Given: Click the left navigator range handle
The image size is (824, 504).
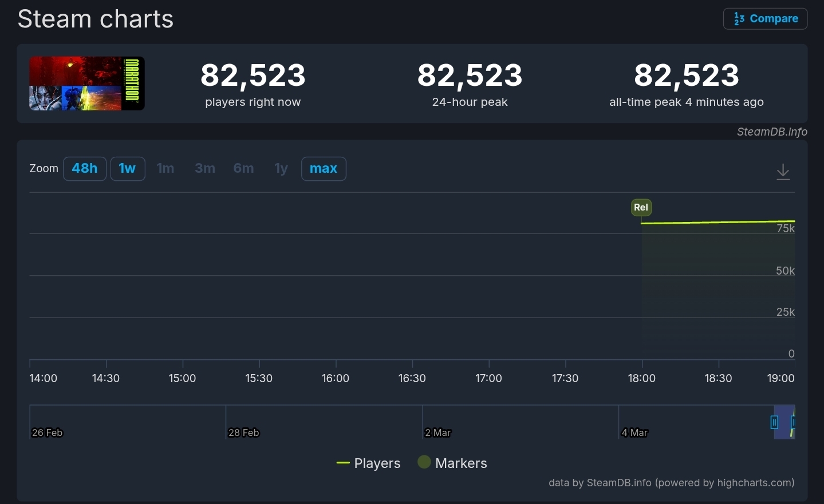Looking at the screenshot, I should point(774,422).
